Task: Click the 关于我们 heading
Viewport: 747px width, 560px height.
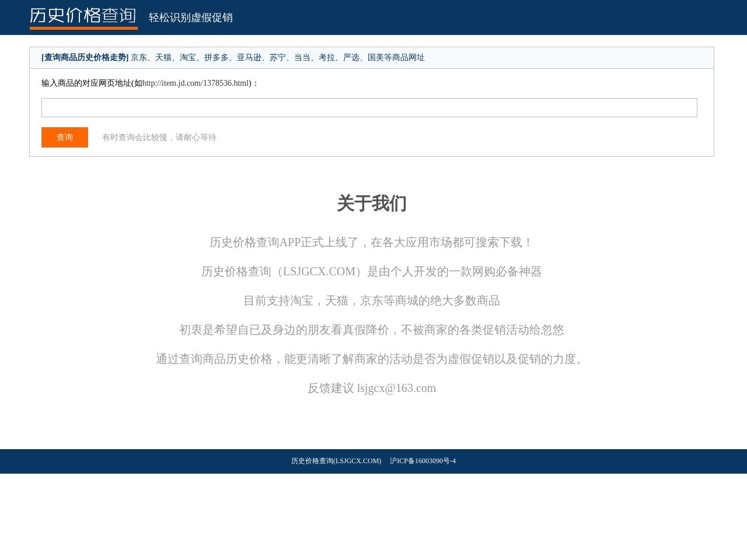Action: pyautogui.click(x=372, y=203)
